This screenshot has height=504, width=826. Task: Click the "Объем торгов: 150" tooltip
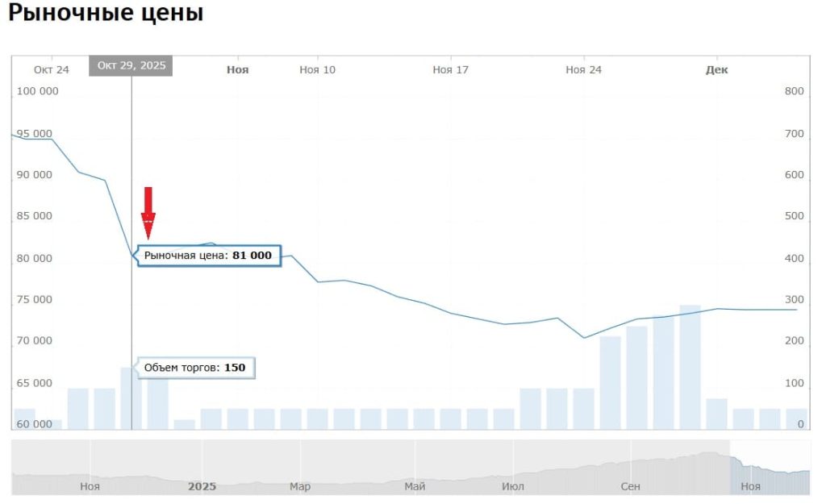point(194,368)
